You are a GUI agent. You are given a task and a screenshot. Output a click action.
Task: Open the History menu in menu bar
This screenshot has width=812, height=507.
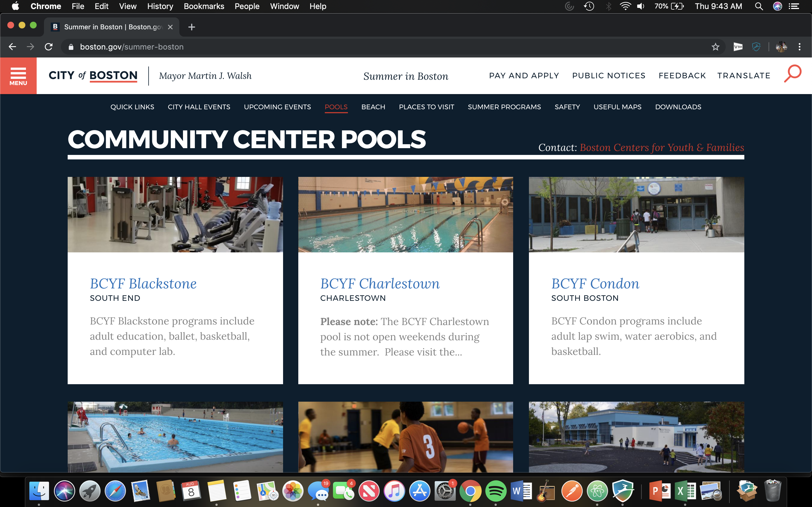(160, 6)
